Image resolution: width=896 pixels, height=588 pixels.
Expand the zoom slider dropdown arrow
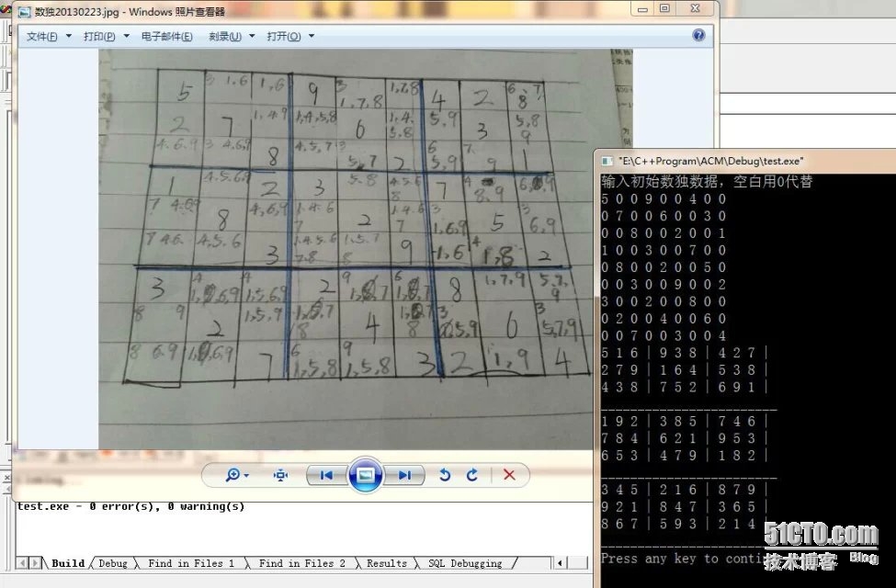pos(246,475)
